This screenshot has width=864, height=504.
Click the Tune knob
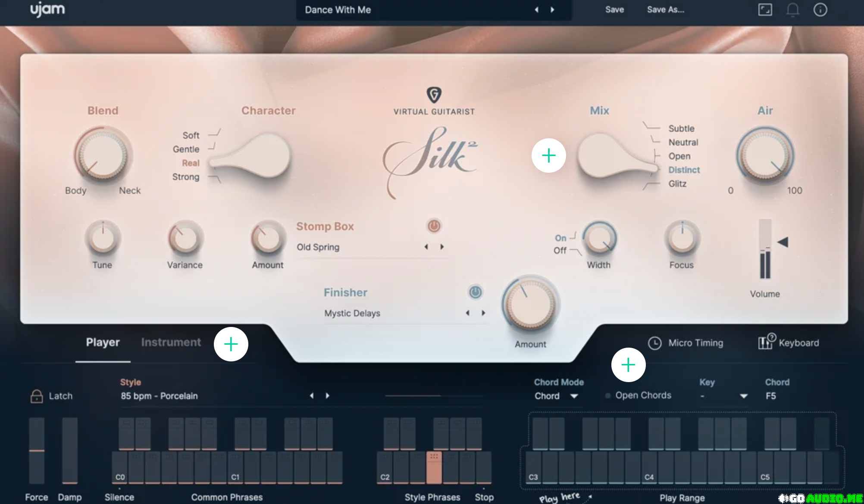point(103,238)
